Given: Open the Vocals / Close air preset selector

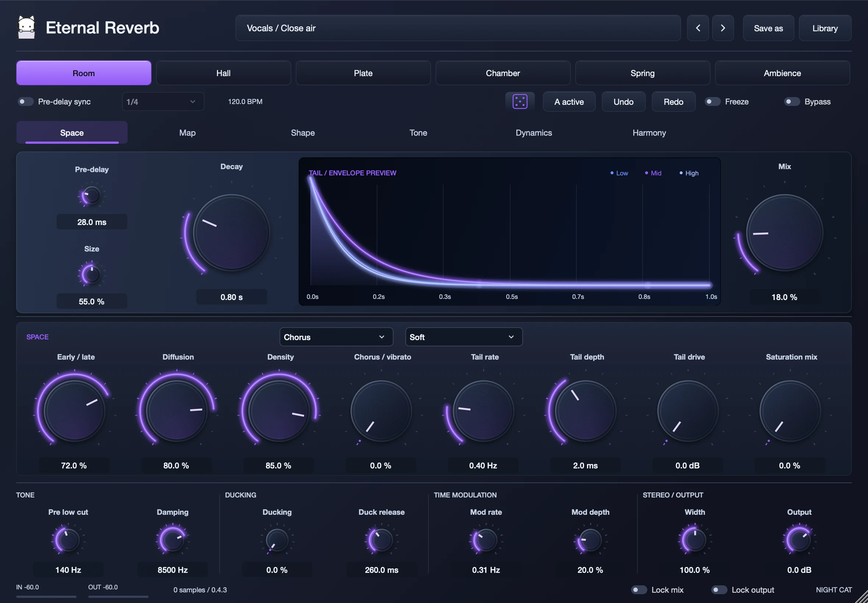Looking at the screenshot, I should pyautogui.click(x=458, y=28).
